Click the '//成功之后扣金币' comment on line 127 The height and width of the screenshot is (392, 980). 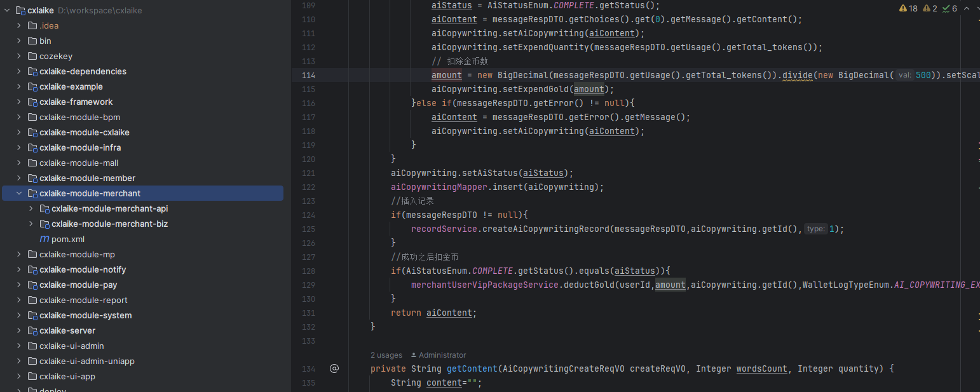click(425, 257)
